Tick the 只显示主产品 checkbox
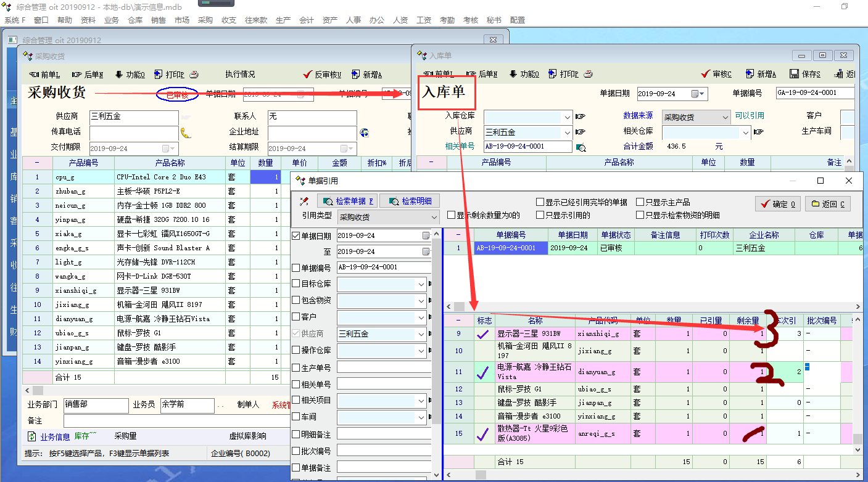Screen dimensions: 868x482 [x=640, y=202]
